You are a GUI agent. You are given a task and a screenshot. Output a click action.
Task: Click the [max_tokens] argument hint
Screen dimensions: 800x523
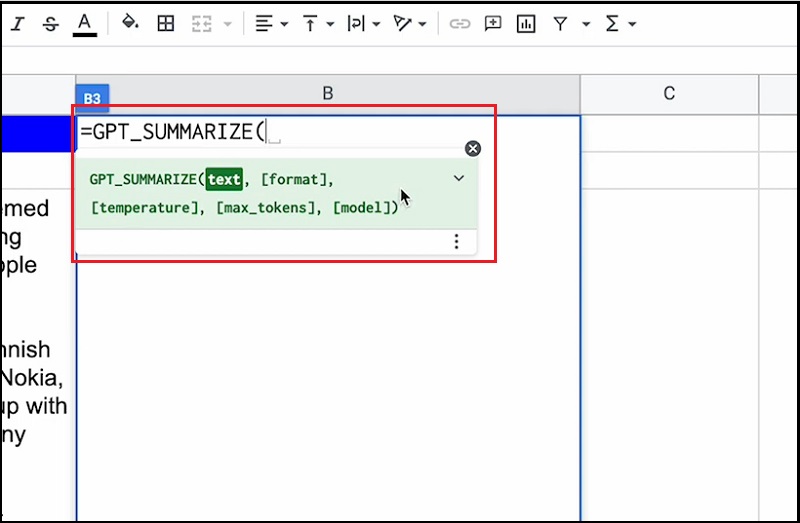266,208
